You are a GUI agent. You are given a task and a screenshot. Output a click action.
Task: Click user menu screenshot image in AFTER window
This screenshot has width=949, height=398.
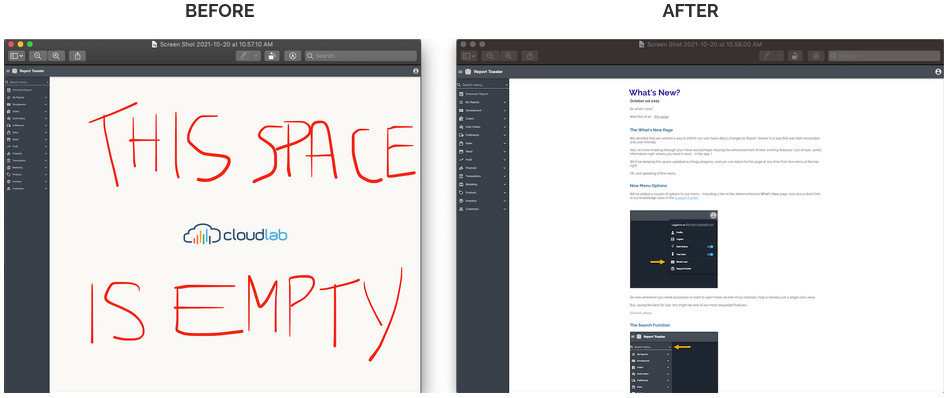(x=674, y=249)
